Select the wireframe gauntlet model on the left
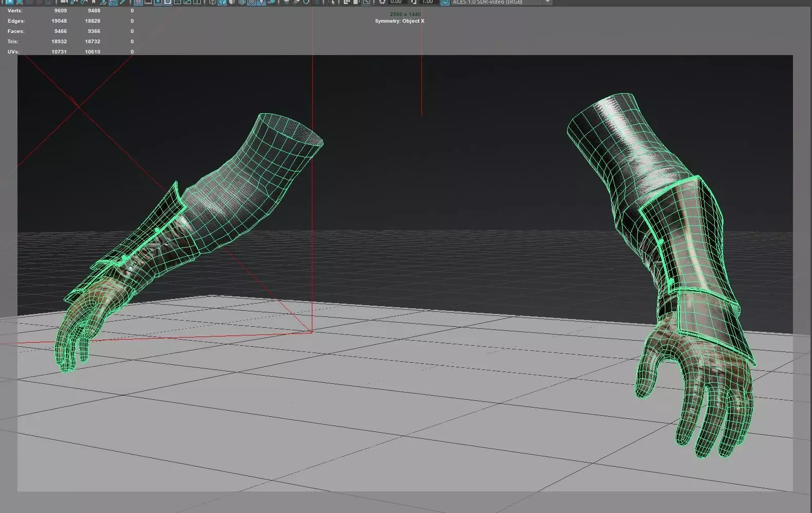This screenshot has height=513, width=812. click(x=206, y=216)
